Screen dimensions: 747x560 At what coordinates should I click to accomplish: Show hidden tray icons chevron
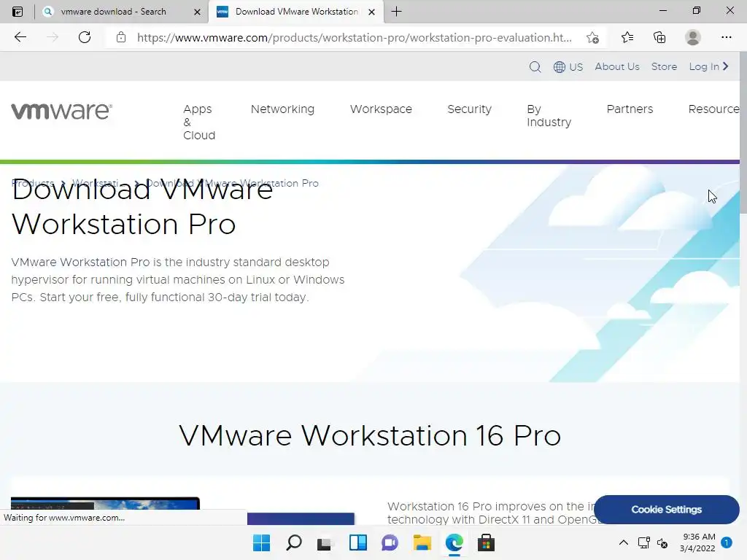[x=623, y=542]
